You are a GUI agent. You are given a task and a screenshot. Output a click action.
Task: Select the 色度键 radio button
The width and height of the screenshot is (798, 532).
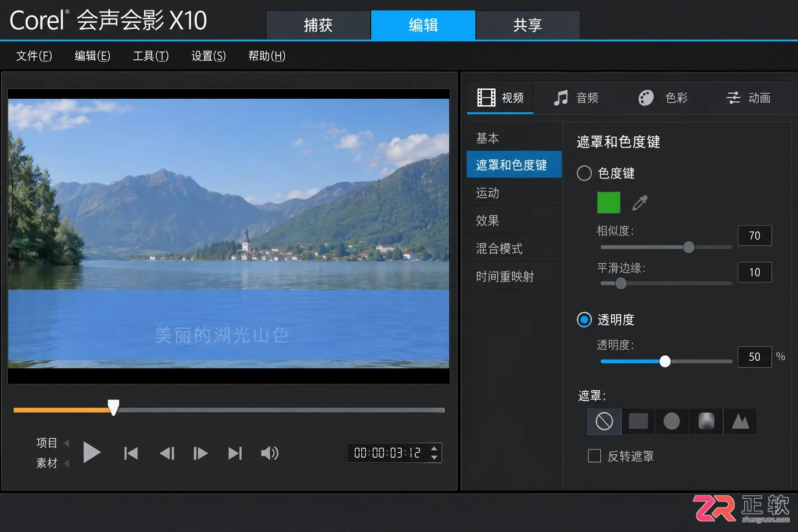(584, 173)
